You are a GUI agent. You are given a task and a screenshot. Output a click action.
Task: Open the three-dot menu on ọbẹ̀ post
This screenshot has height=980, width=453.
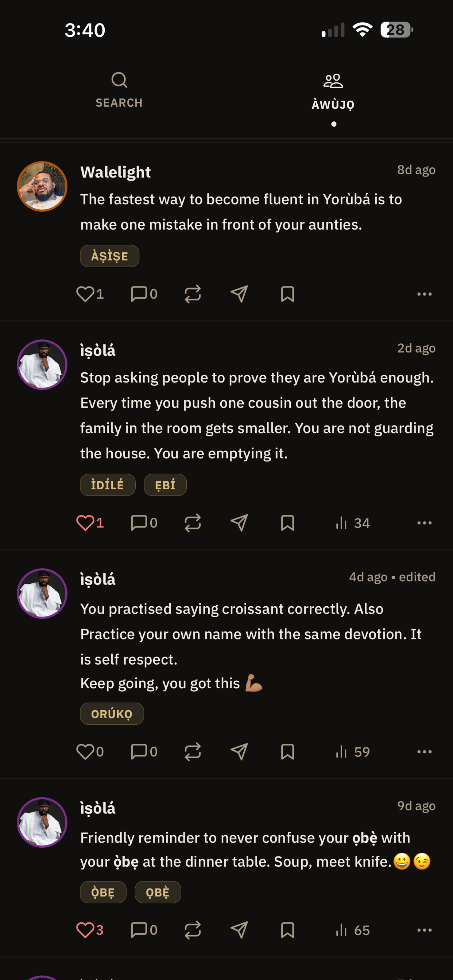pos(425,930)
